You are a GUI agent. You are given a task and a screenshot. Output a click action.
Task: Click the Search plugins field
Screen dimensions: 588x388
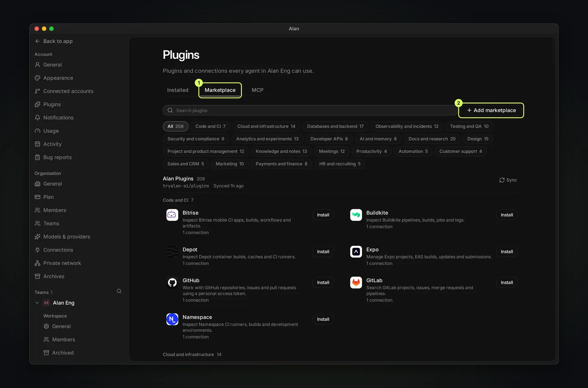click(x=310, y=110)
